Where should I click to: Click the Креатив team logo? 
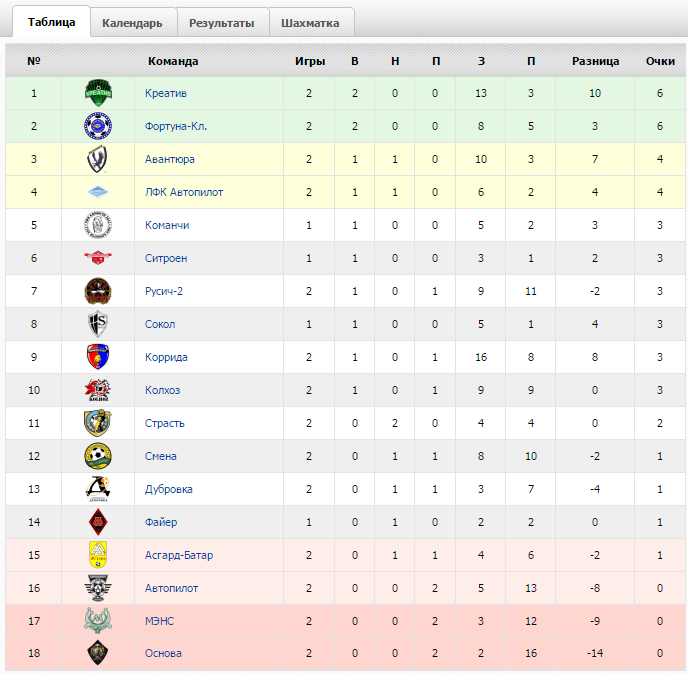[x=98, y=93]
